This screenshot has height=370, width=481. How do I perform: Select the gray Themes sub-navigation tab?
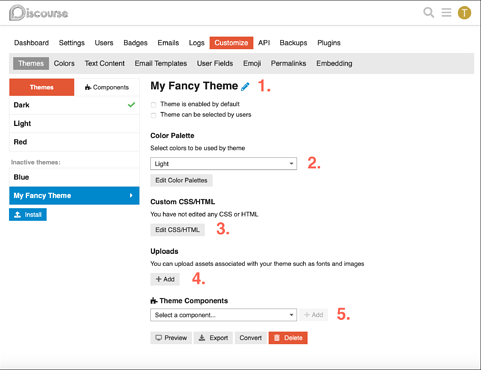click(31, 63)
